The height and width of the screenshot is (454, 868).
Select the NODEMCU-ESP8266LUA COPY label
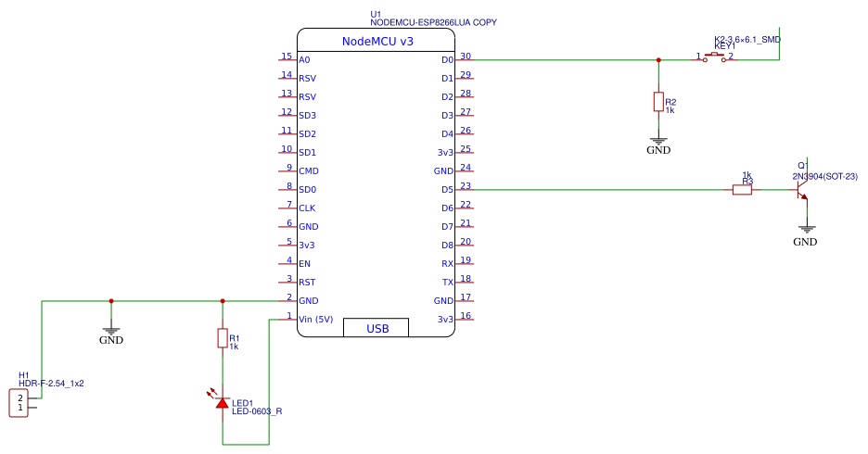tap(433, 22)
